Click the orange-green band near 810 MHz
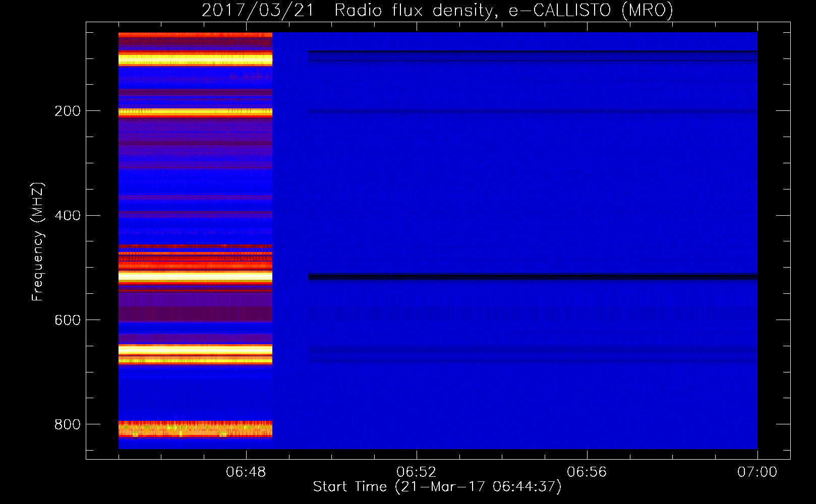 coord(195,429)
